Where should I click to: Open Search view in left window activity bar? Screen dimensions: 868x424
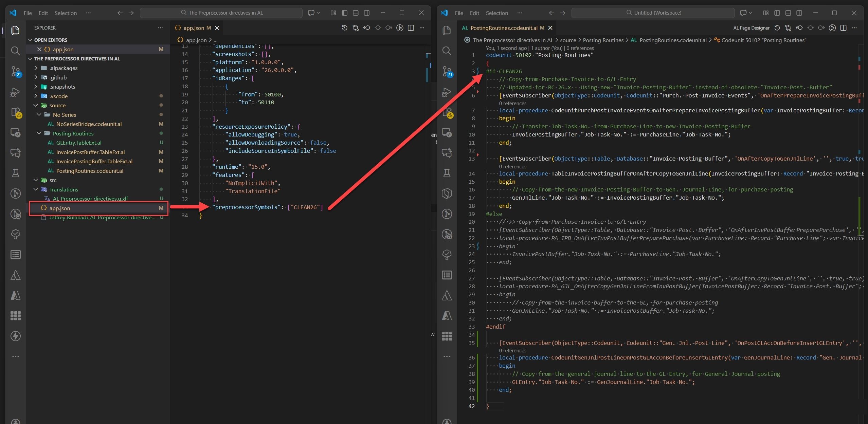[x=15, y=51]
